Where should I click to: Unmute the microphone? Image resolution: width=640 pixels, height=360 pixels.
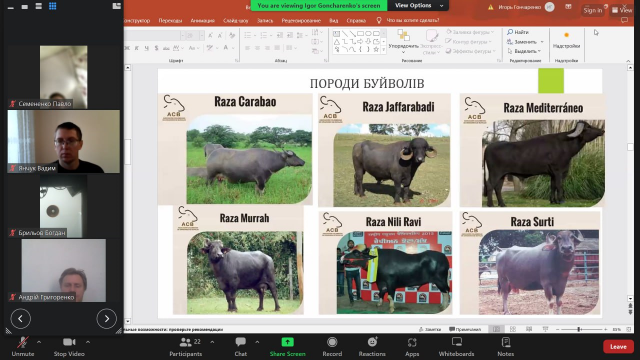point(22,347)
